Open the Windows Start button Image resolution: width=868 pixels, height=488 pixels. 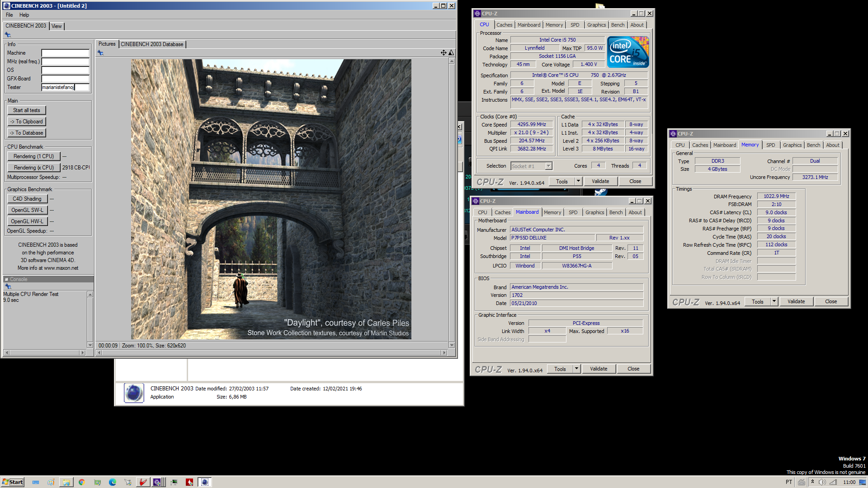coord(13,482)
